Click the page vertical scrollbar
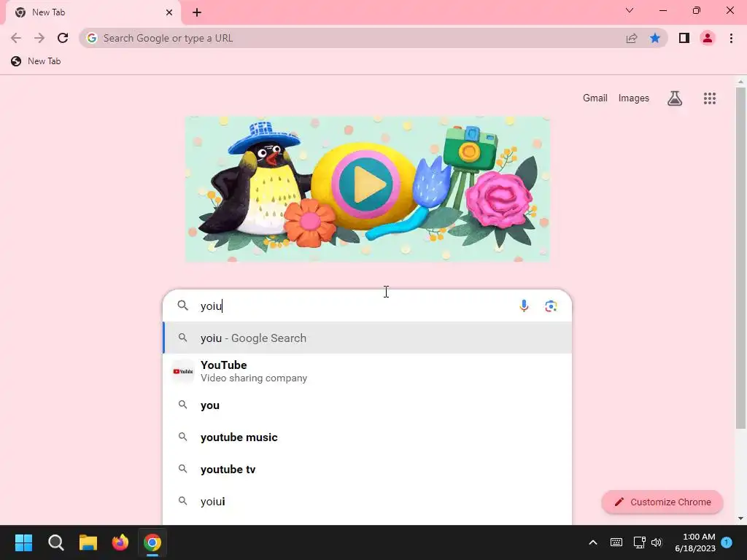 [x=740, y=257]
